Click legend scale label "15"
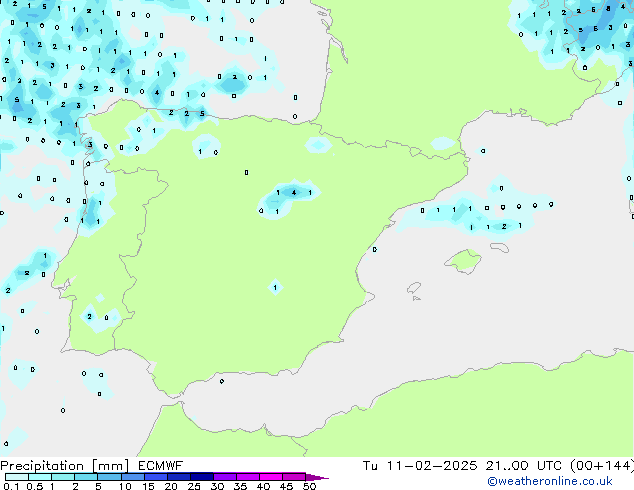 tap(148, 486)
